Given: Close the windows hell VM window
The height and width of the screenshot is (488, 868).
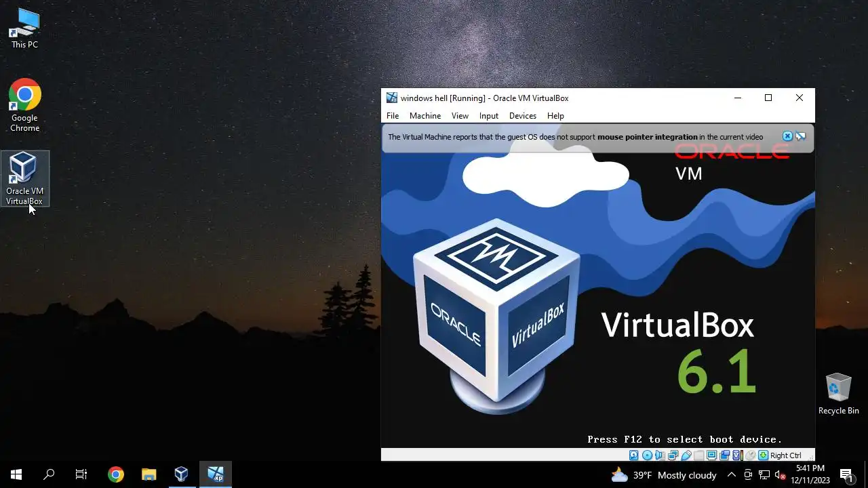Looking at the screenshot, I should click(800, 98).
